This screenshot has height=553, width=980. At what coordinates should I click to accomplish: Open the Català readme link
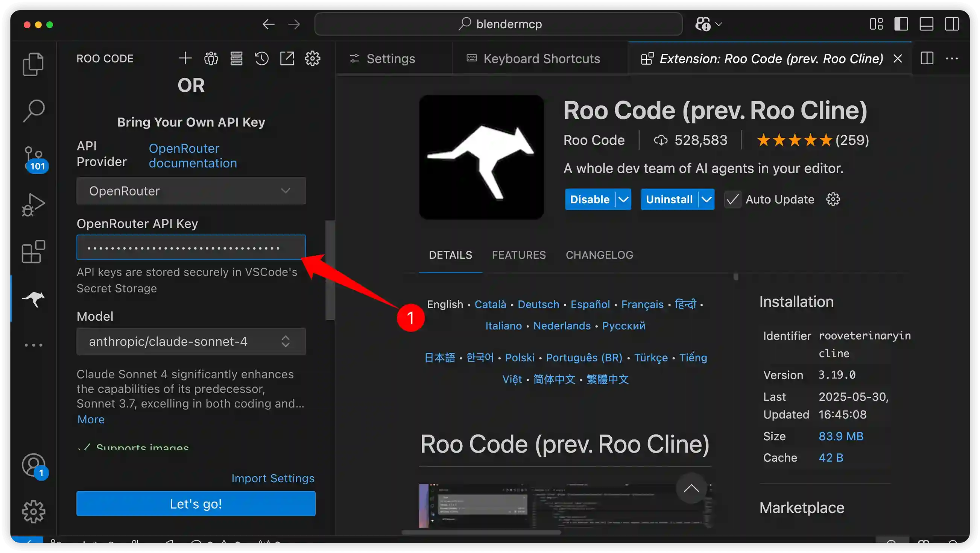coord(491,305)
